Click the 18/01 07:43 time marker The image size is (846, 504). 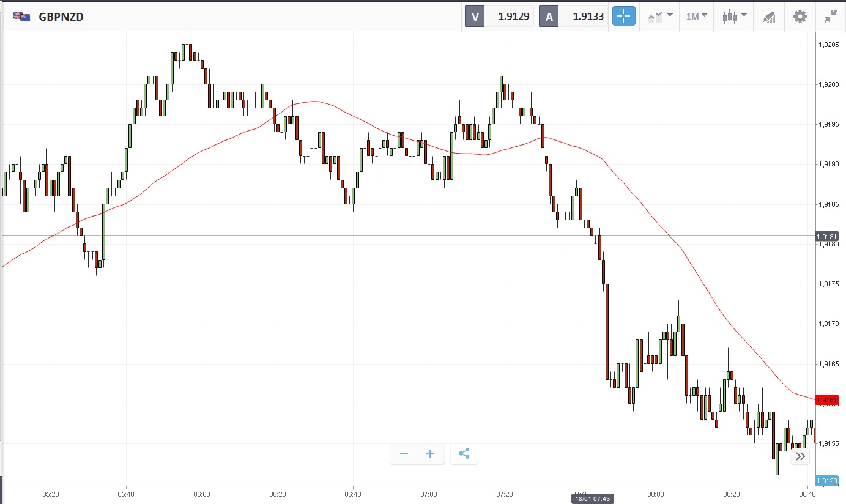click(x=592, y=499)
